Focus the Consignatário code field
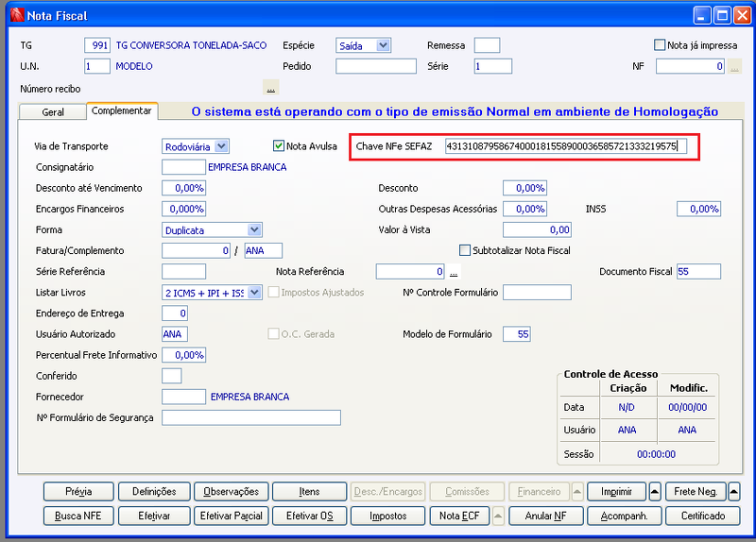Screen dimensions: 756x542 click(x=183, y=167)
